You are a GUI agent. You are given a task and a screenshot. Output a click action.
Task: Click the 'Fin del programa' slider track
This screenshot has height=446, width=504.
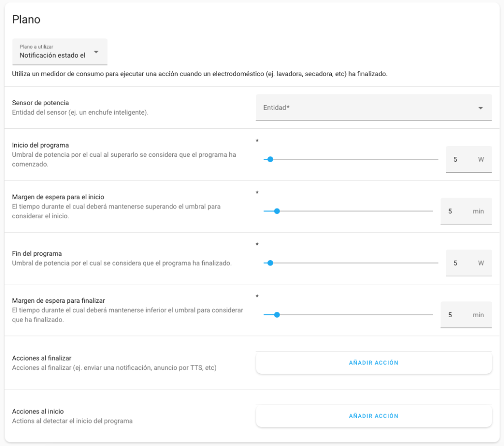coord(354,263)
